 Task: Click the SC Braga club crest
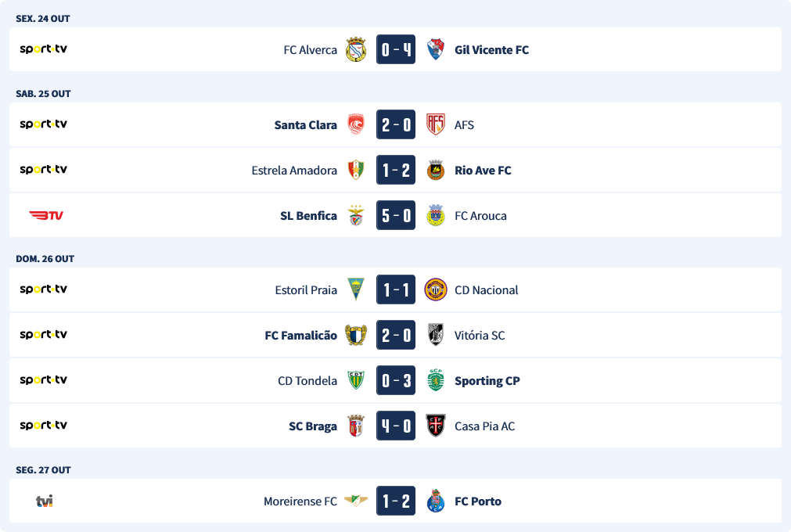[356, 426]
